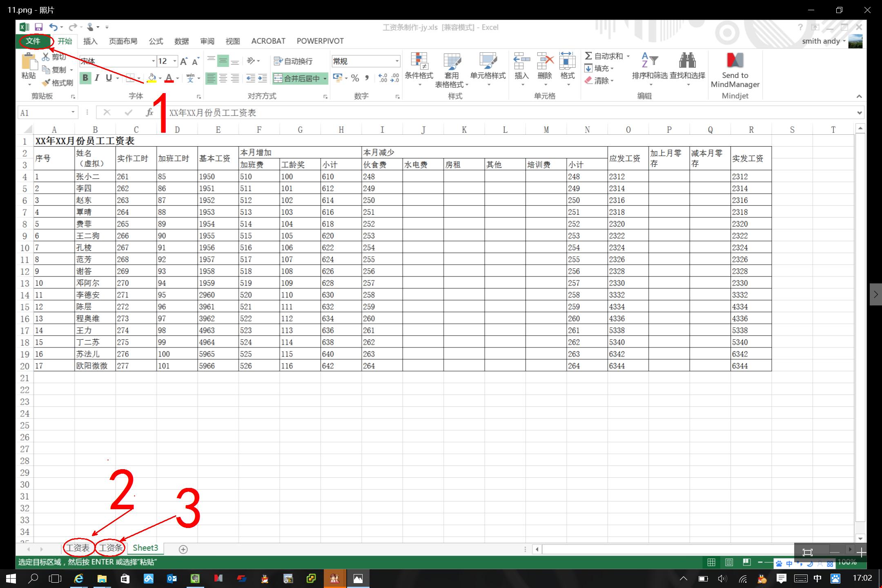The image size is (882, 588).
Task: Toggle Wrap Text (自动换行)
Action: pyautogui.click(x=293, y=61)
